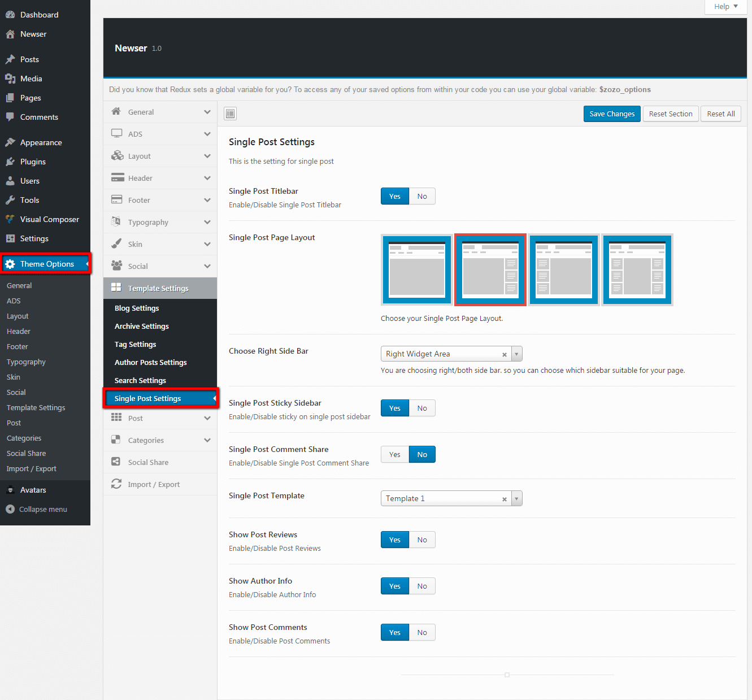The width and height of the screenshot is (752, 700).
Task: Click the Skin brush icon
Action: [x=116, y=244]
